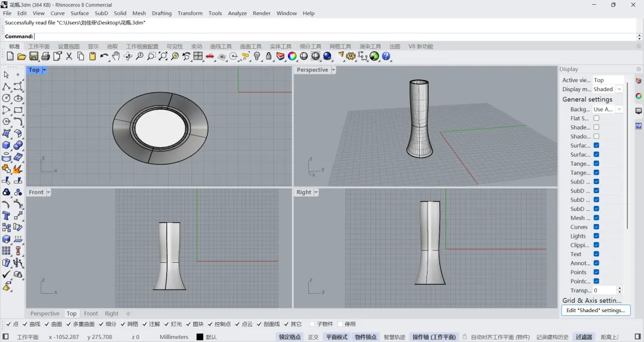Uncheck the Lights checkbox in Display panel
The width and height of the screenshot is (644, 342).
click(596, 236)
